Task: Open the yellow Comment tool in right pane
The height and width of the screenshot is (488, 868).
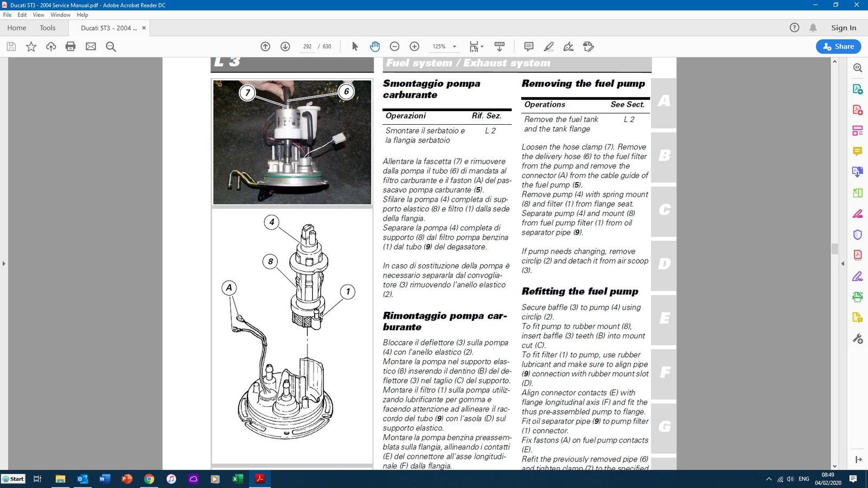Action: [858, 151]
